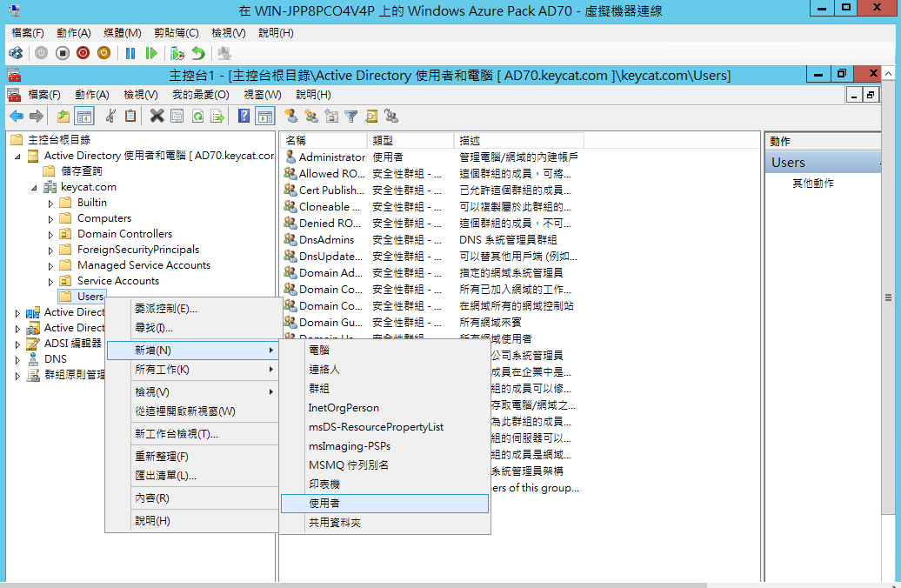The image size is (901, 588).
Task: Click the Export List icon
Action: tap(217, 117)
